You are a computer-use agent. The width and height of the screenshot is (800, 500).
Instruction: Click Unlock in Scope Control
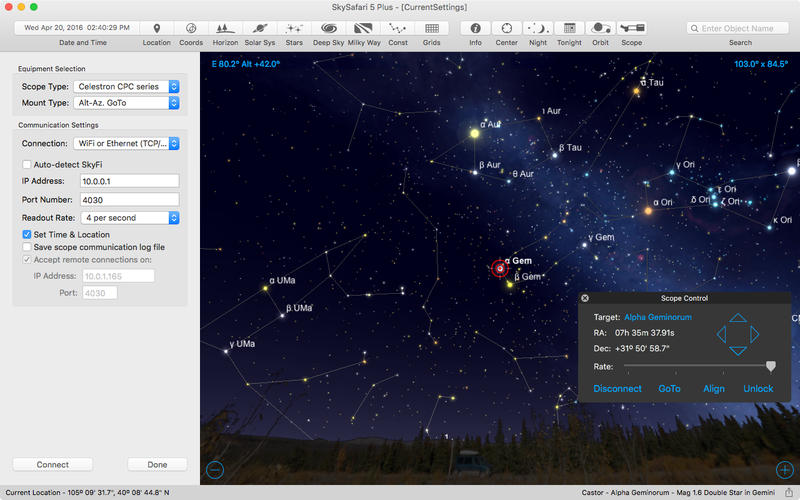pos(758,389)
